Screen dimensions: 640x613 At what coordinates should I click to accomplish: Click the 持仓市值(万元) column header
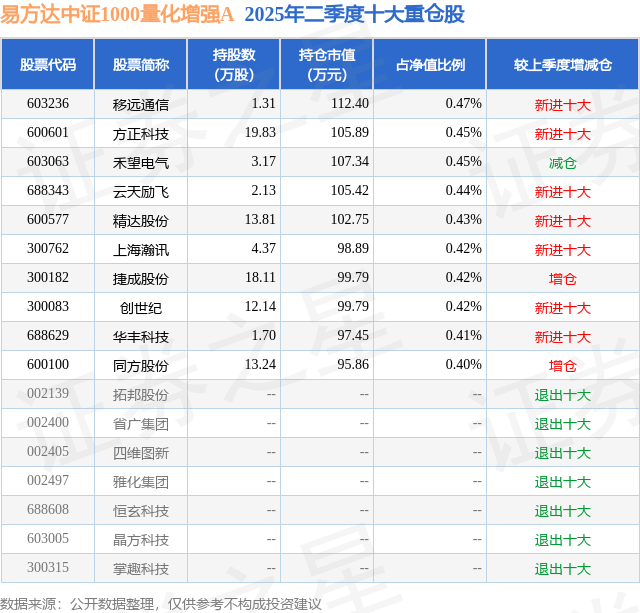[327, 64]
